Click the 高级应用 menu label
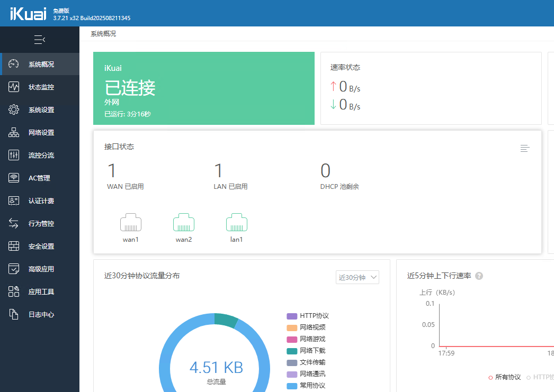 tap(41, 269)
